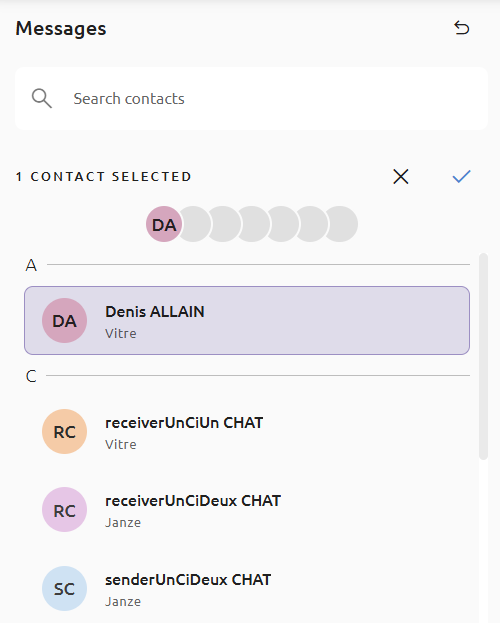The width and height of the screenshot is (500, 623).
Task: Cancel selection with the X icon
Action: [401, 176]
